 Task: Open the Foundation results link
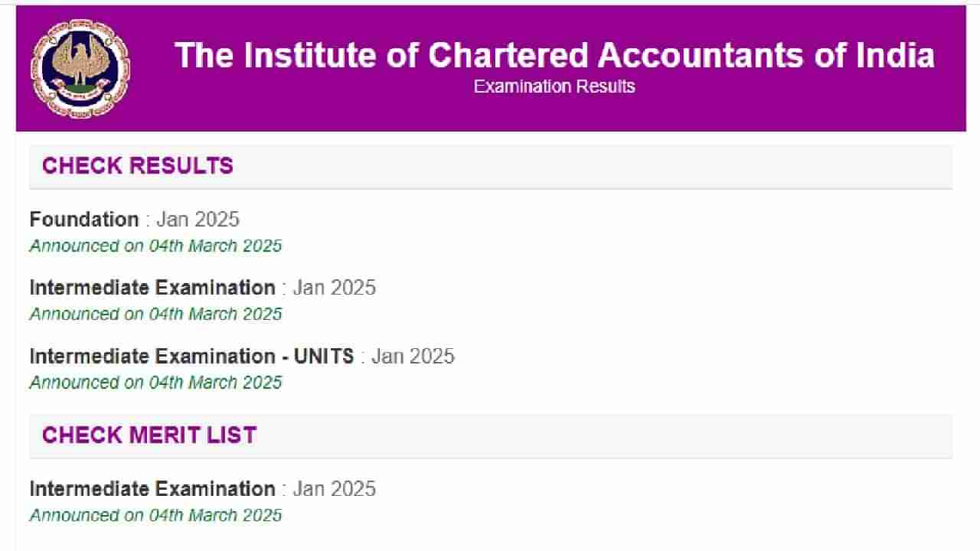pos(84,220)
